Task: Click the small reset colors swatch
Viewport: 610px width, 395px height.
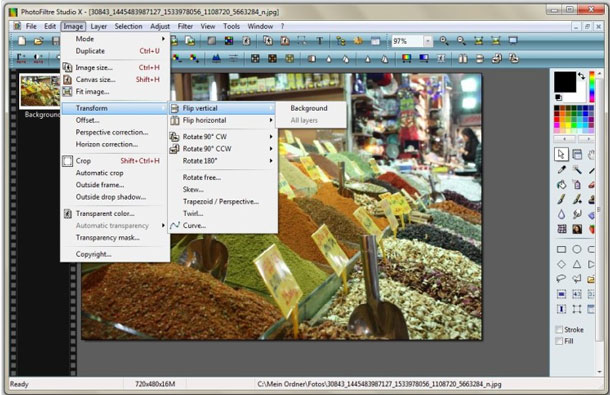Action: [558, 97]
